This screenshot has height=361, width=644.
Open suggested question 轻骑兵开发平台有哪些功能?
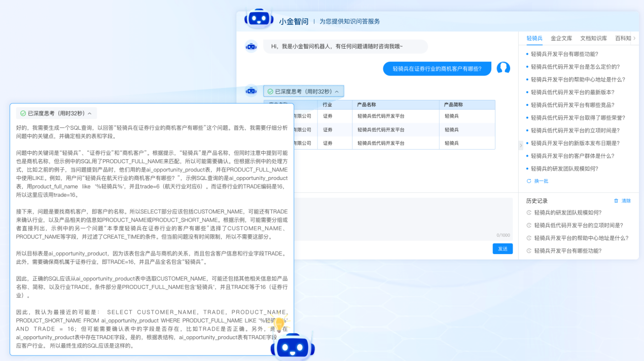click(564, 54)
